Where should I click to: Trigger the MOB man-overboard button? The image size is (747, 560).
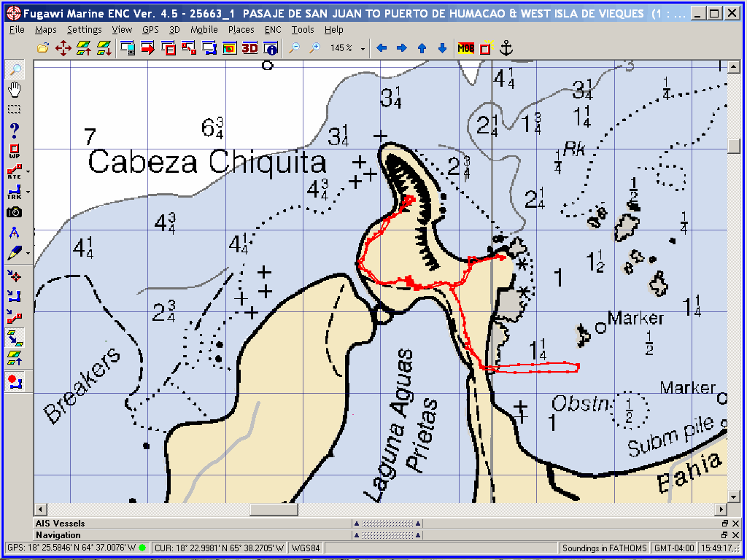coord(465,48)
